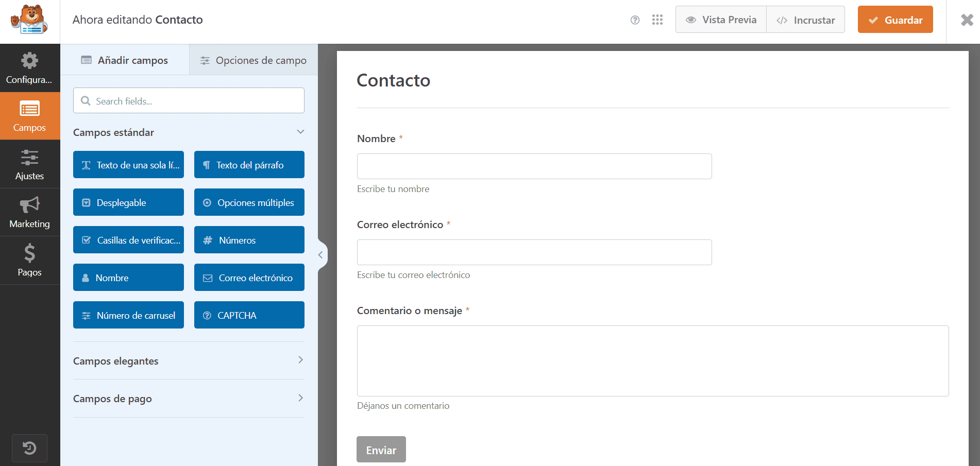Add a Casillas de verificación field
Screen dimensions: 980x466
(x=128, y=240)
